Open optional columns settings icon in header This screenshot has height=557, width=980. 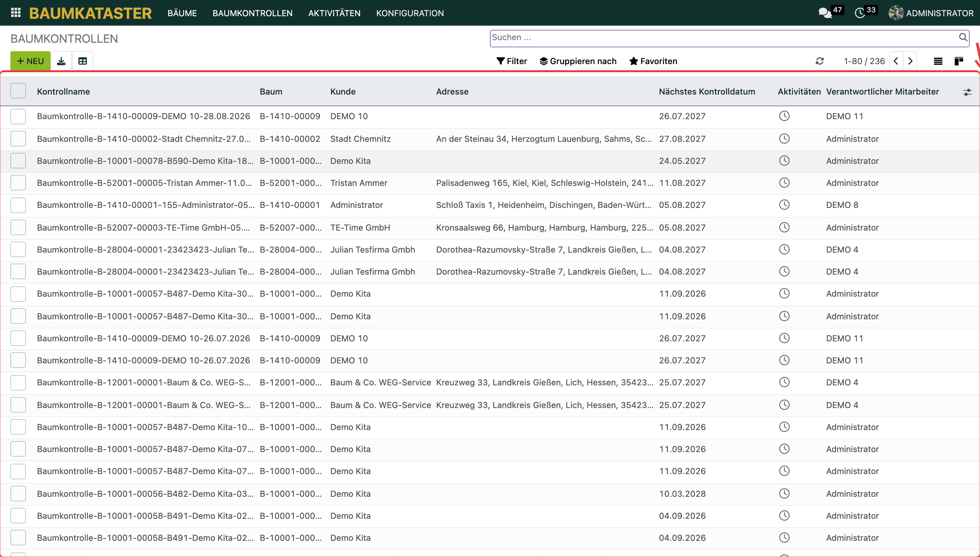tap(967, 92)
